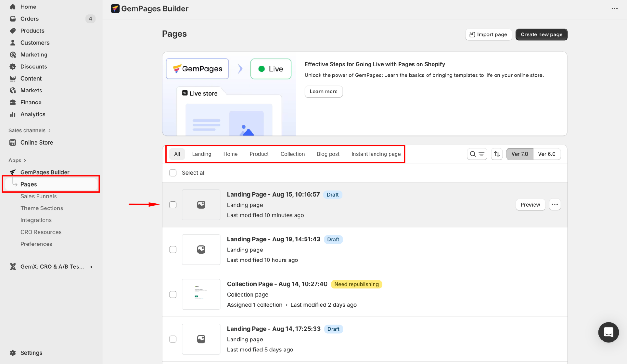Switch to the Ver 6.0 toggle

click(546, 154)
